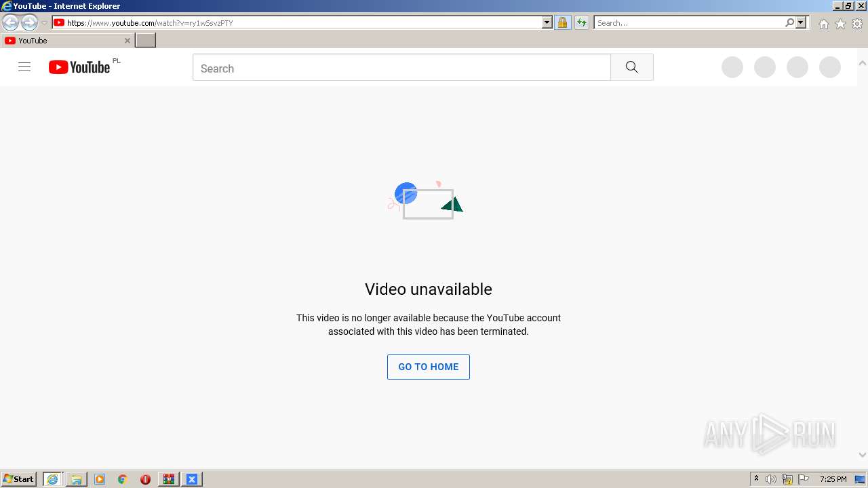
Task: Click the volume speaker tray icon
Action: 771,479
